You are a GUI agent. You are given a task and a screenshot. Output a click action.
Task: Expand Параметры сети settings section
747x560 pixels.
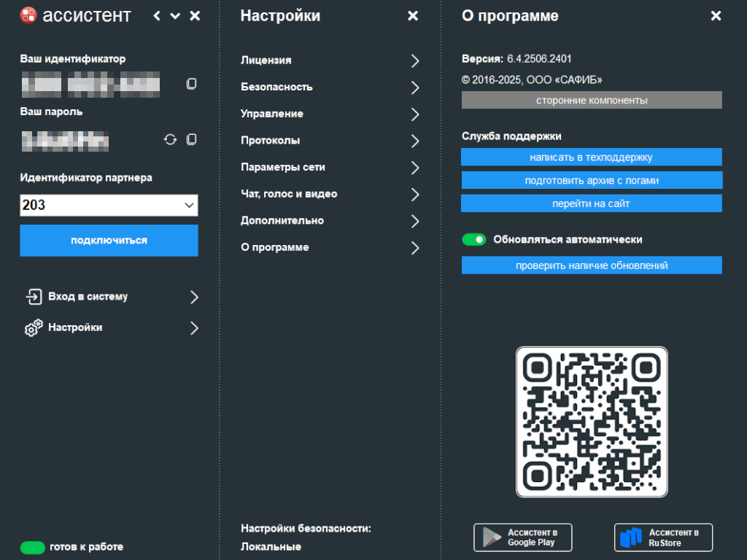point(330,167)
